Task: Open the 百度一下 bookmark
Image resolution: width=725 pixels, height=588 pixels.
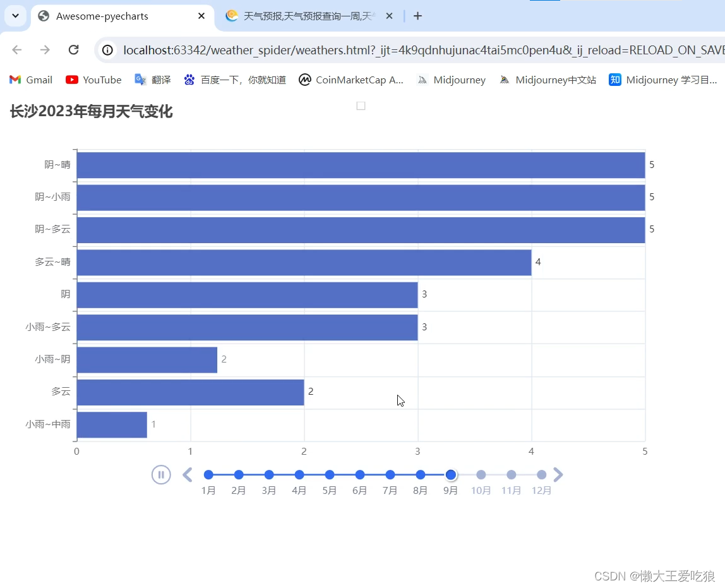Action: tap(235, 80)
